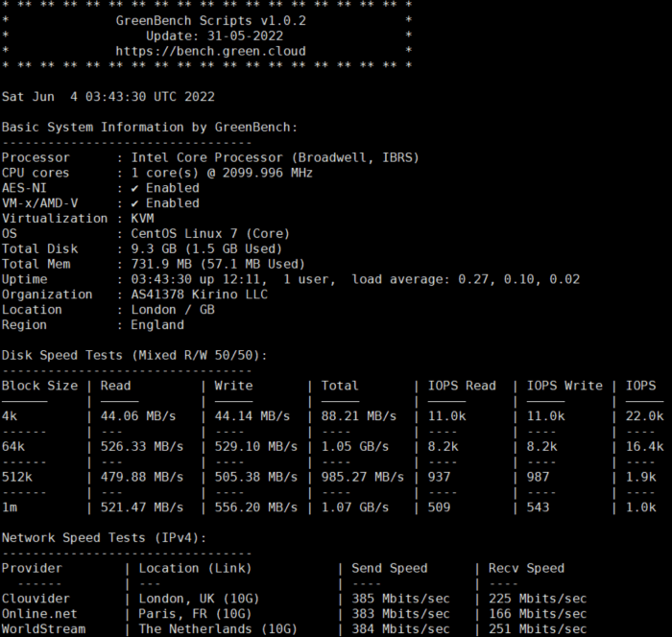This screenshot has width=672, height=637.
Task: Click WorldStream send speed '384 Mbits/sec'
Action: tap(400, 629)
